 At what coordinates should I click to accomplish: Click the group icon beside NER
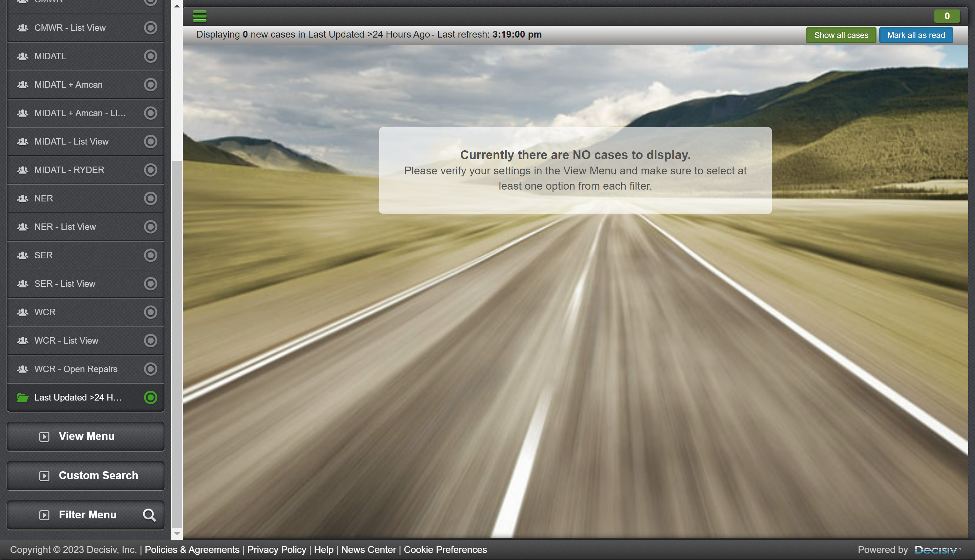click(23, 198)
